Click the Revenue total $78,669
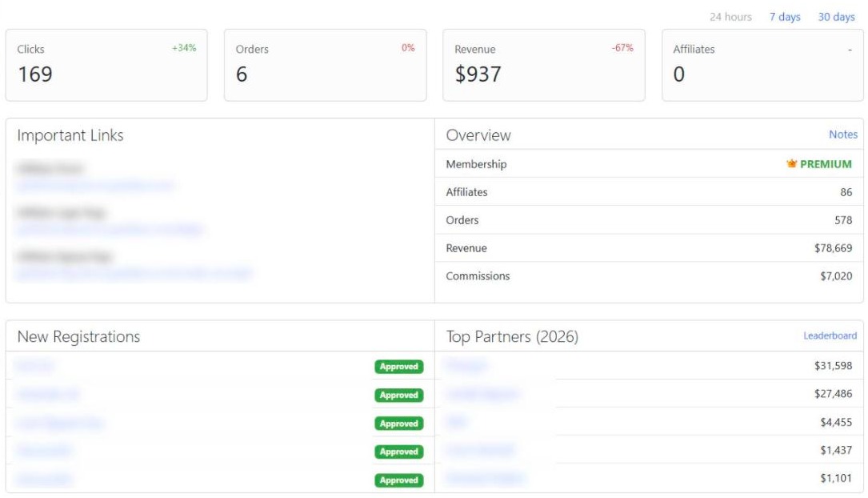Image resolution: width=868 pixels, height=498 pixels. [x=833, y=248]
